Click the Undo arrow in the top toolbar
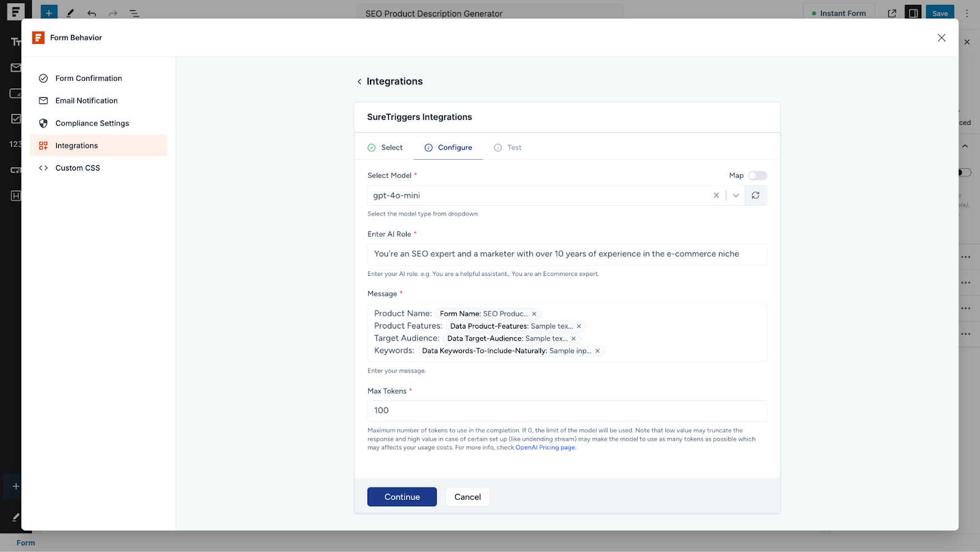Image resolution: width=980 pixels, height=552 pixels. (x=91, y=12)
